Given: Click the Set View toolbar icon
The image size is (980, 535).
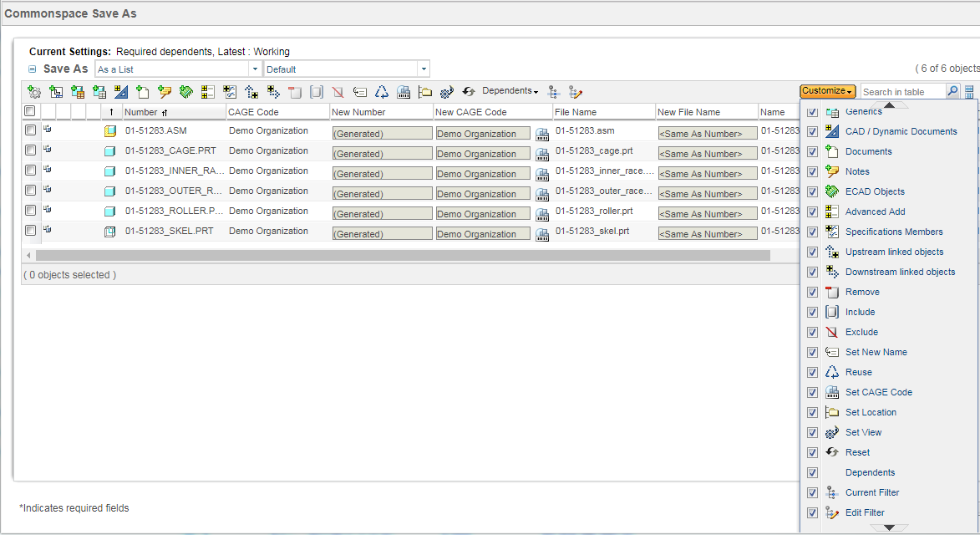Looking at the screenshot, I should (x=447, y=92).
